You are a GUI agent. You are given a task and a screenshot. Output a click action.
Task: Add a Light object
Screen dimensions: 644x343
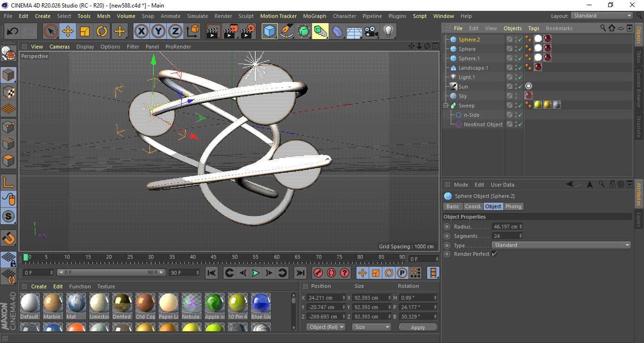[x=388, y=32]
